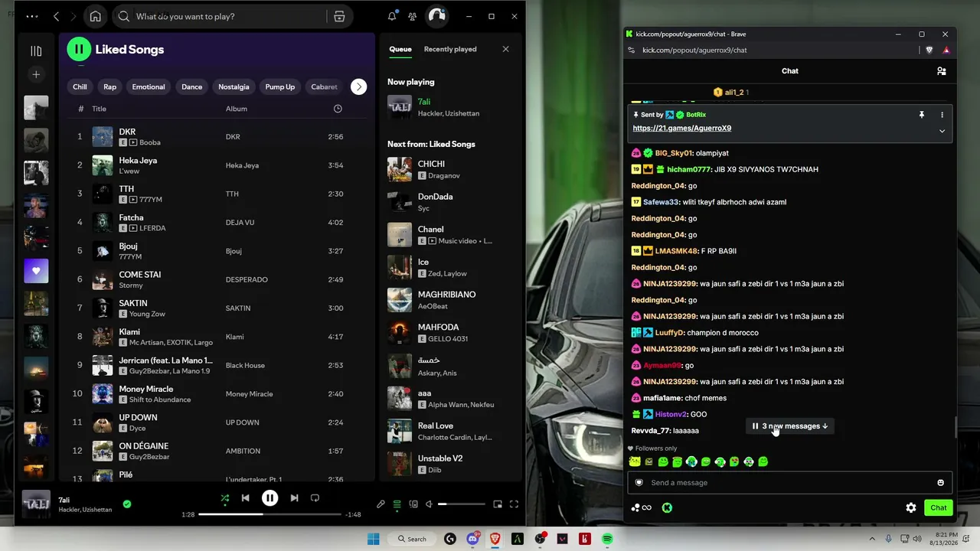Toggle repeat in Spotify player
Viewport: 980px width, 551px height.
click(x=315, y=497)
